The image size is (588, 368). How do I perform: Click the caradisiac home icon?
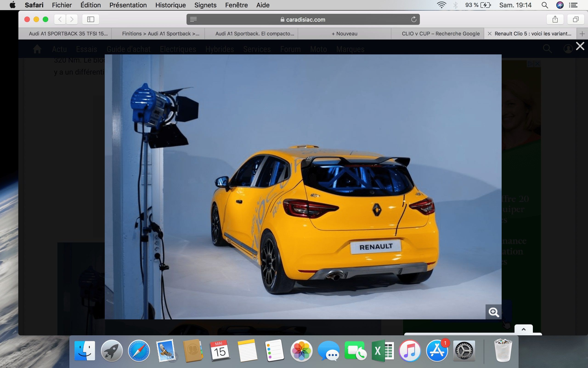pos(37,49)
